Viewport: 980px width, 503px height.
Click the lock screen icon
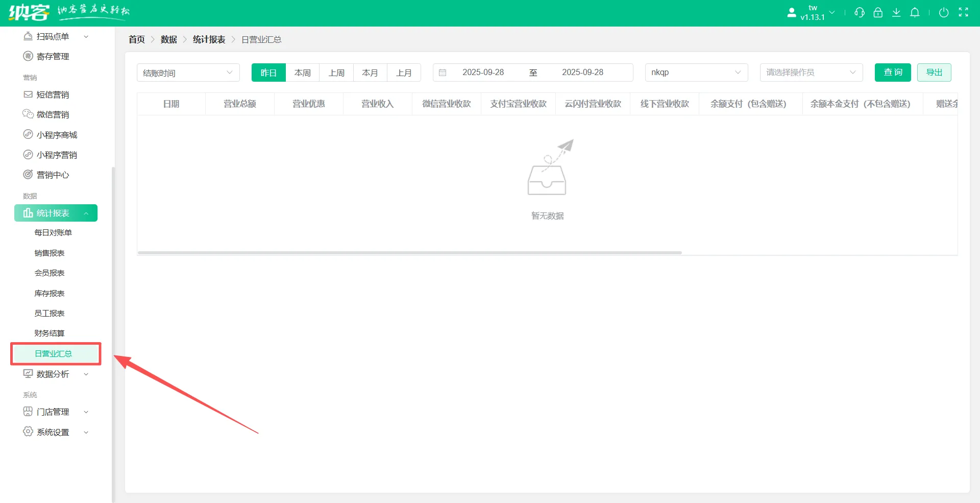(878, 13)
